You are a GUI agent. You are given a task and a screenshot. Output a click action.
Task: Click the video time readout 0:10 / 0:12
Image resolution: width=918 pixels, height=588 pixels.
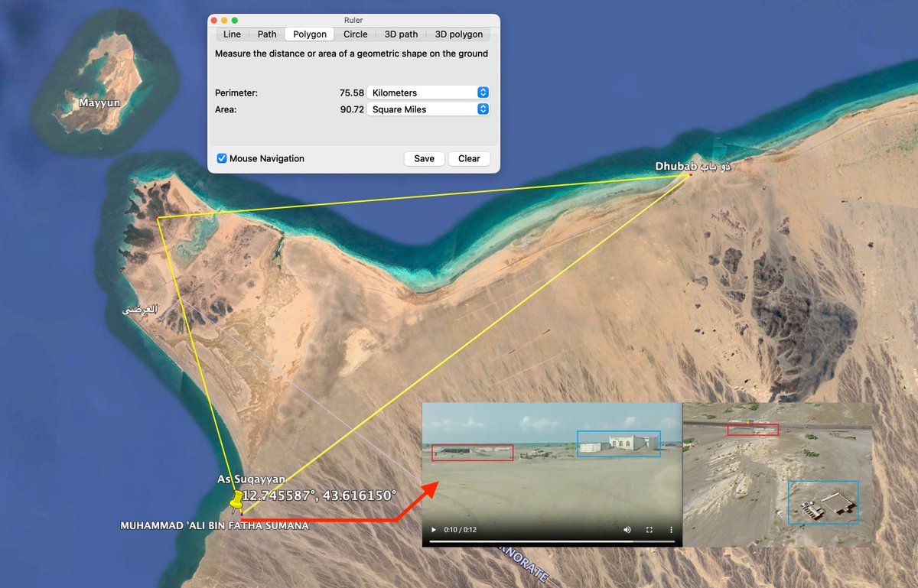461,530
